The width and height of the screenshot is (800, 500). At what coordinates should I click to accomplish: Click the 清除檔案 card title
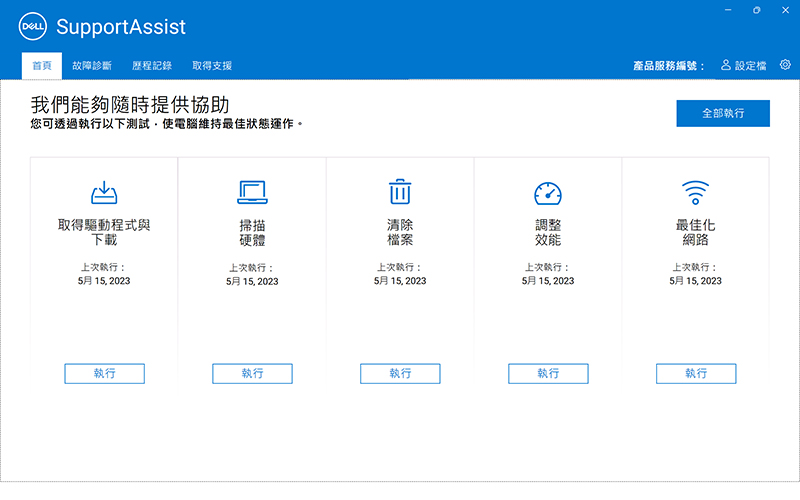point(400,233)
